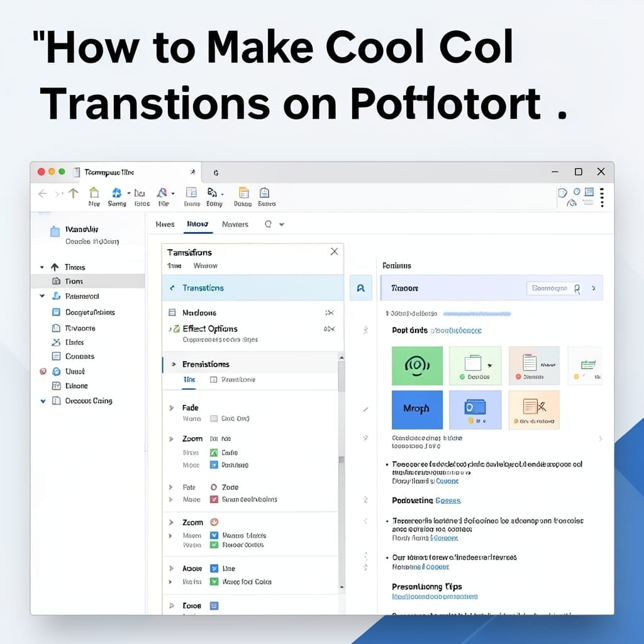Toggle the blue Pootnaso checkbox
The width and height of the screenshot is (644, 644).
click(x=214, y=465)
